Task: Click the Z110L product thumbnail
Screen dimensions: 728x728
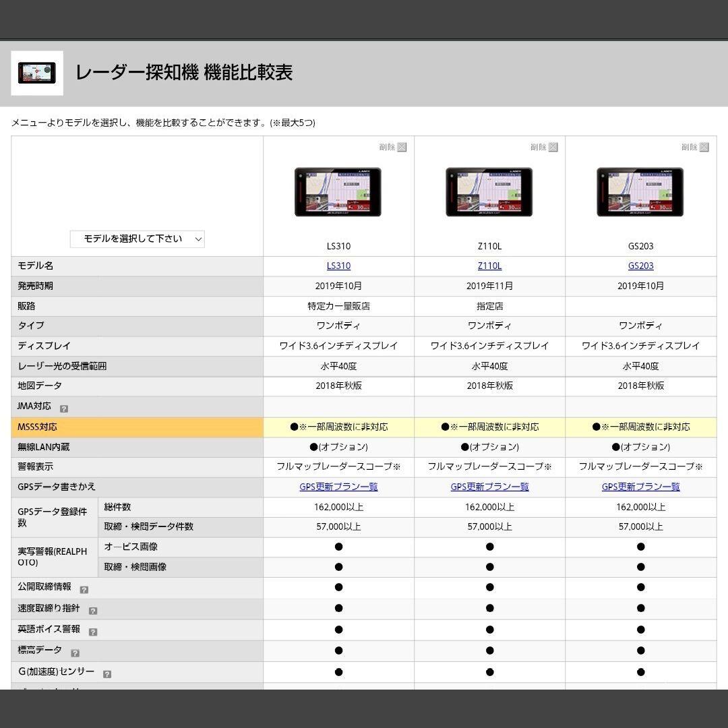Action: pyautogui.click(x=489, y=191)
